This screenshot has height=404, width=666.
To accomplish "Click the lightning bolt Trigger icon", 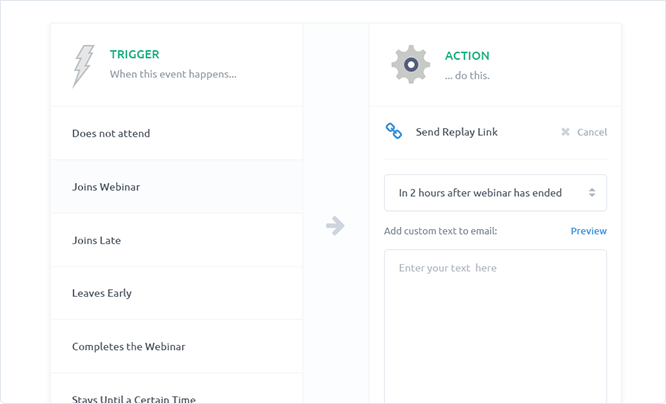I will click(x=83, y=66).
